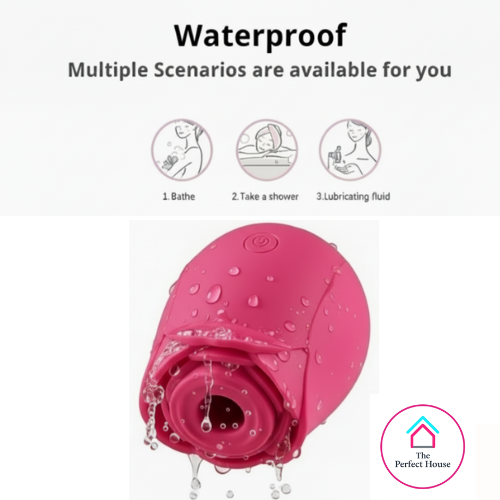Tap the power symbol on pink device
The width and height of the screenshot is (500, 500).
pyautogui.click(x=261, y=241)
